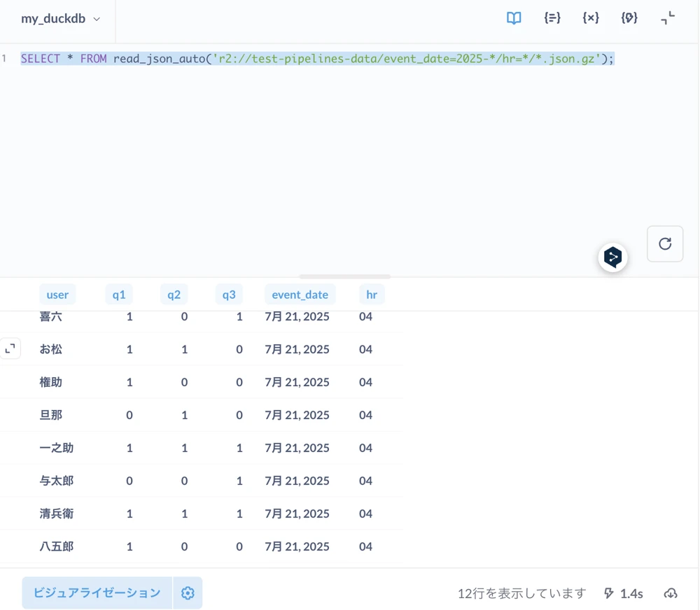Image resolution: width=700 pixels, height=610 pixels.
Task: Open visualization settings gear
Action: [x=188, y=593]
